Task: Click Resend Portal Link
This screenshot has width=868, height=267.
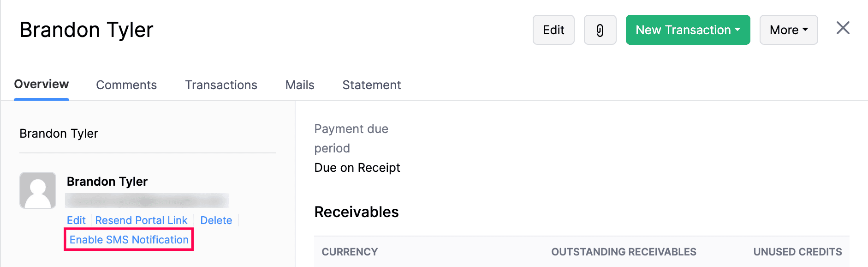Action: [x=141, y=220]
